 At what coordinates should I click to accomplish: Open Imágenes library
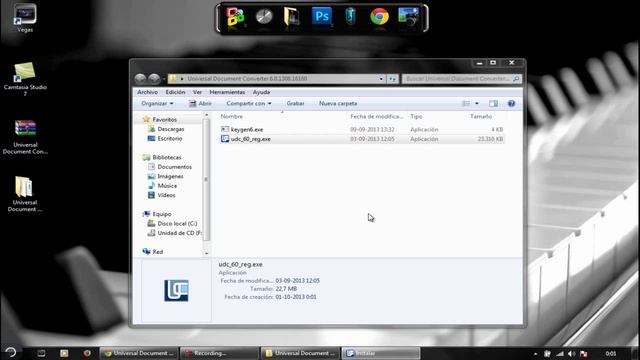tap(170, 176)
